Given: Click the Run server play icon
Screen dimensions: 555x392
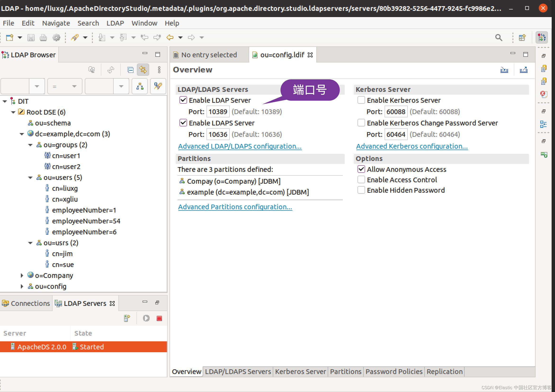Looking at the screenshot, I should coord(146,318).
